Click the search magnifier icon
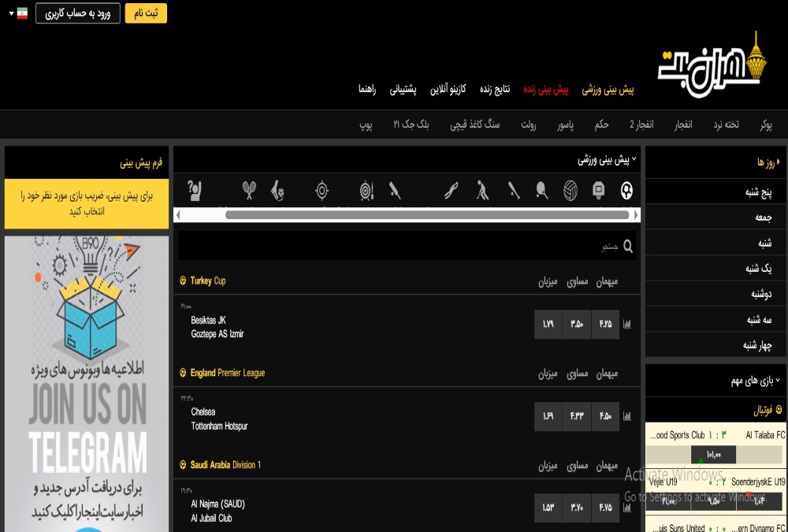The height and width of the screenshot is (532, 788). tap(628, 246)
